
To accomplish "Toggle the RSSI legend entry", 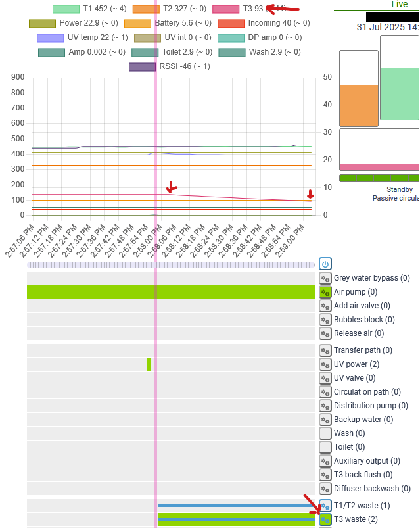I will [170, 66].
